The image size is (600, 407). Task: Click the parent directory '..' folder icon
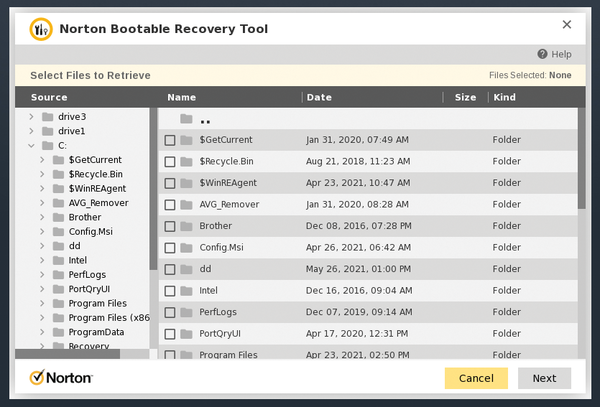186,119
